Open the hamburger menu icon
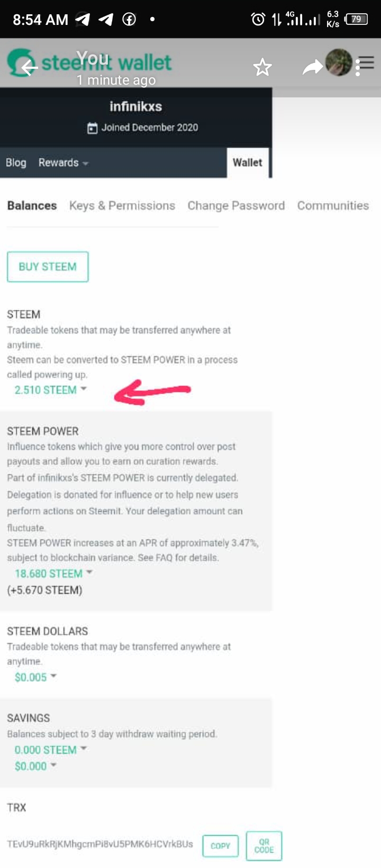381x868 pixels. point(367,64)
